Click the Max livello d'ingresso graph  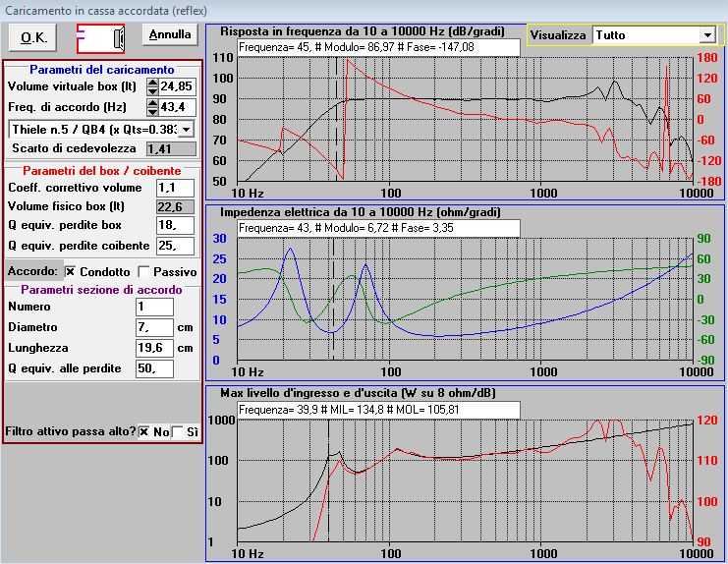[x=466, y=480]
